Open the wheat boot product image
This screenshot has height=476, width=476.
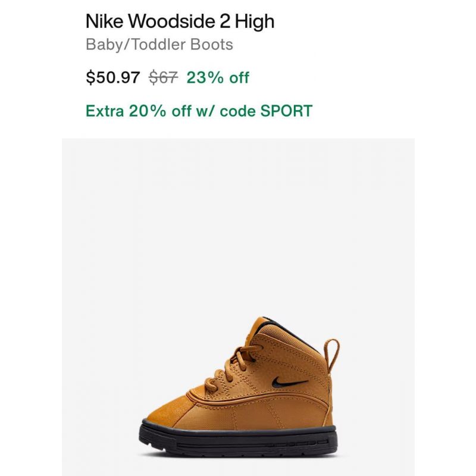(239, 307)
